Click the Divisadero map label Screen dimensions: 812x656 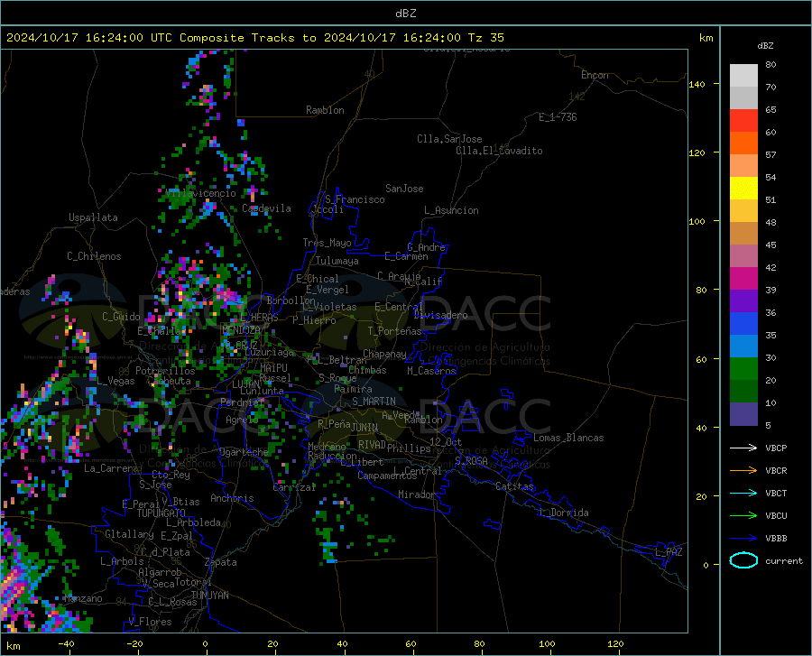pyautogui.click(x=440, y=315)
